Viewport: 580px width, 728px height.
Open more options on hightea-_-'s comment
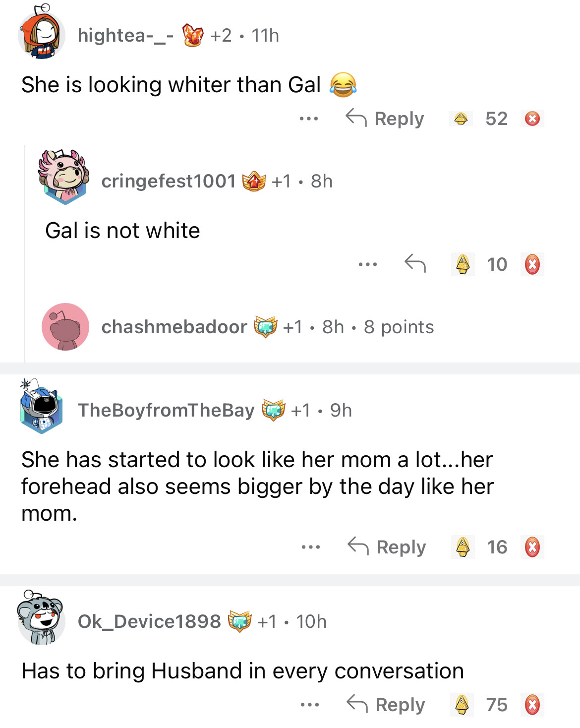[309, 119]
